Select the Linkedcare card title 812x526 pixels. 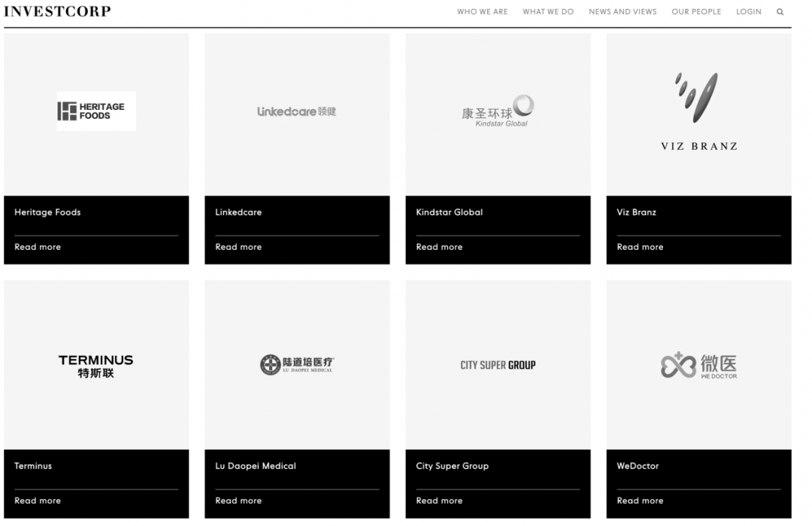pos(238,212)
